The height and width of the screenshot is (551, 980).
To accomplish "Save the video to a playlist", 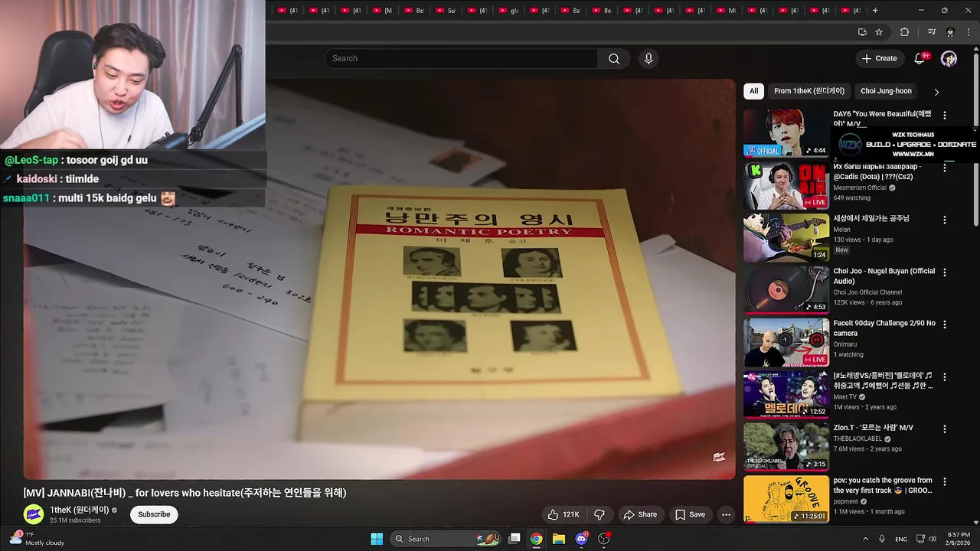I will click(690, 514).
